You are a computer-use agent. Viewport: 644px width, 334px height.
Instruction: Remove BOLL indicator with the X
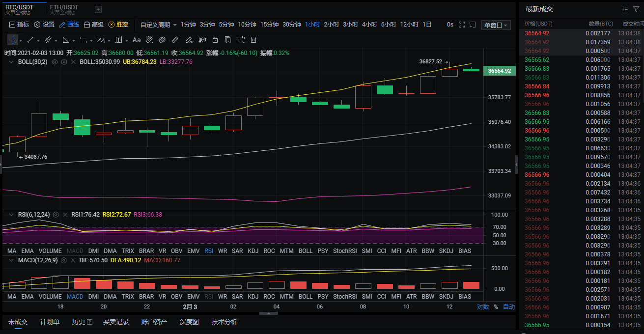click(x=73, y=62)
